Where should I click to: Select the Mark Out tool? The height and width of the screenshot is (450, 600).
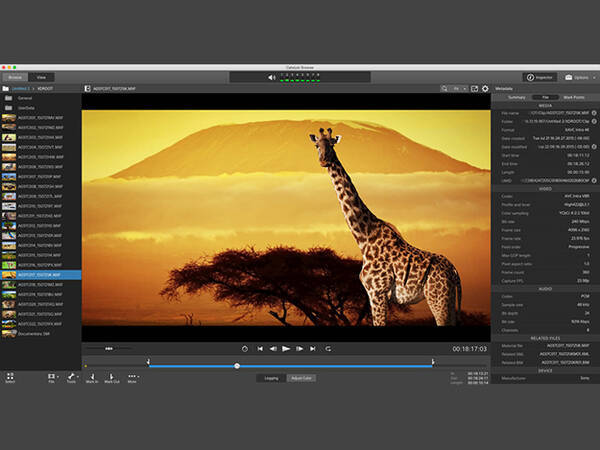(x=112, y=377)
